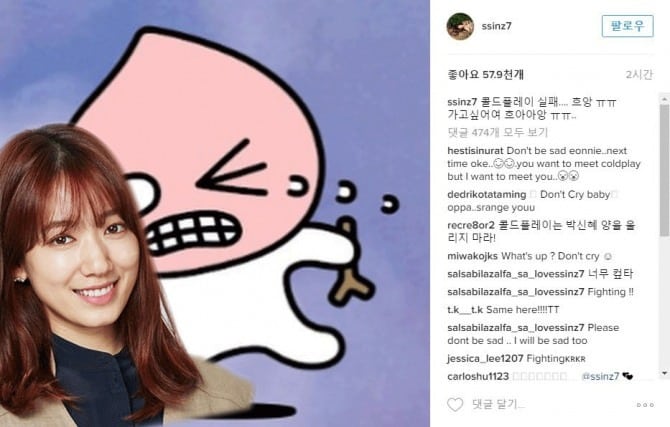Open ssinz7 profile avatar picture
The height and width of the screenshot is (427, 670).
(460, 26)
